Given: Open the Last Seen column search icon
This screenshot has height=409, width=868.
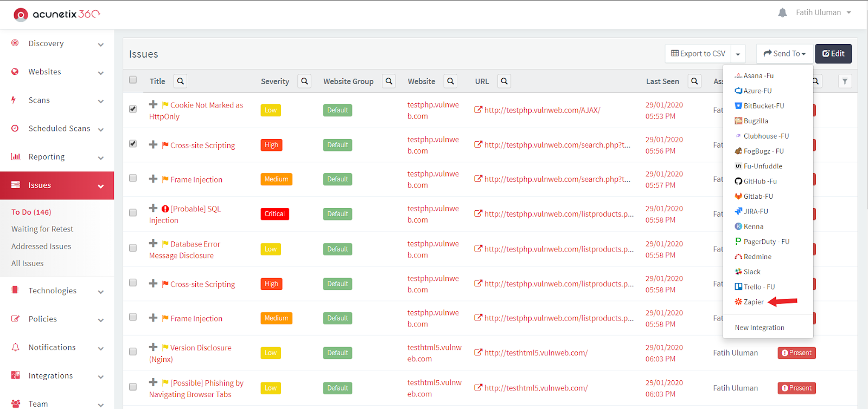Looking at the screenshot, I should click(694, 81).
